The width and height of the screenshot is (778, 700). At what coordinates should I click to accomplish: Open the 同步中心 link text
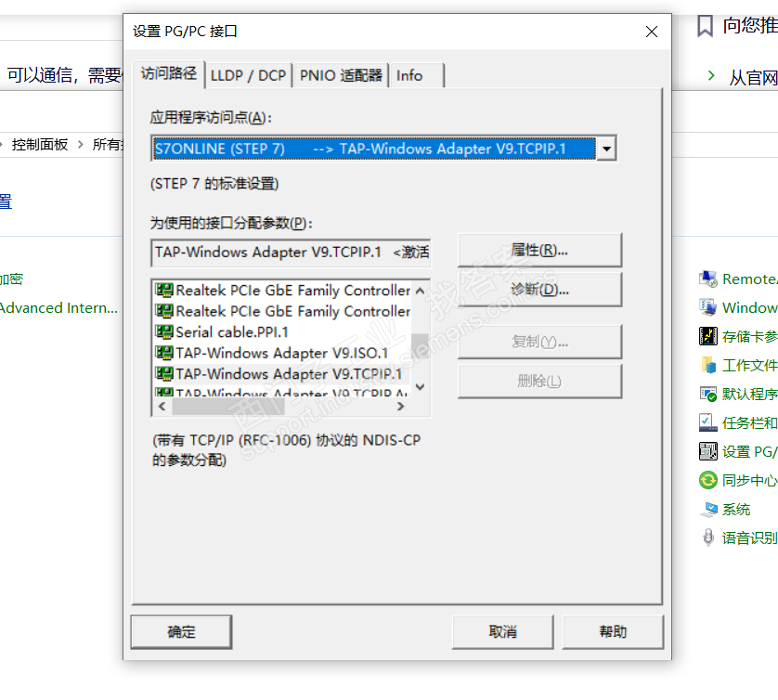750,480
